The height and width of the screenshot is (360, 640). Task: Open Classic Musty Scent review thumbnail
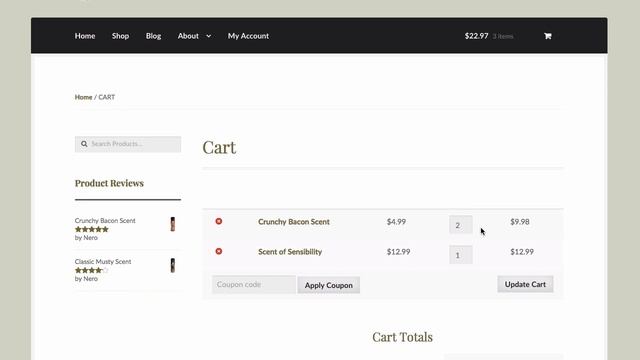click(x=173, y=265)
